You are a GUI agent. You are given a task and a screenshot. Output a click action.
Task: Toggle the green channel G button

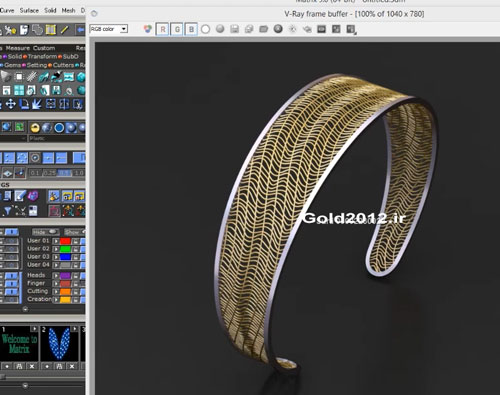coord(177,29)
